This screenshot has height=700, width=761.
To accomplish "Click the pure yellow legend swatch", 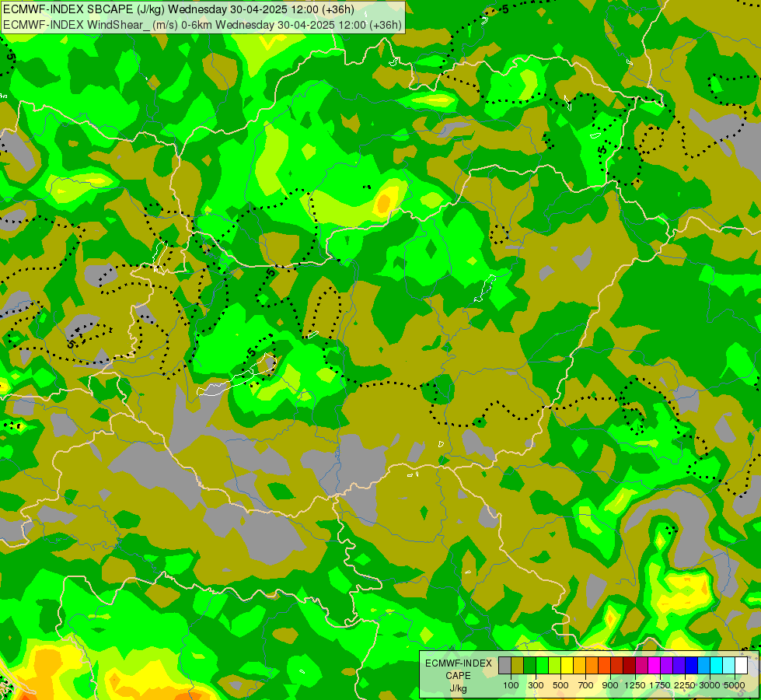I will [567, 665].
